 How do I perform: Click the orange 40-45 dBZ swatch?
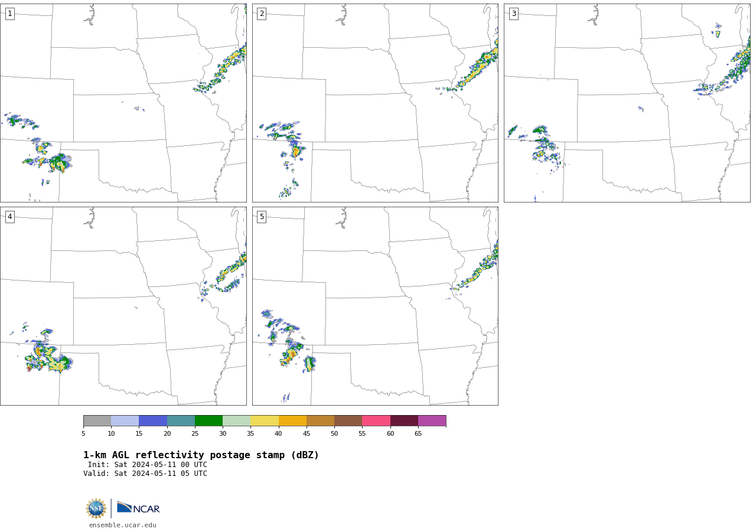click(x=292, y=421)
